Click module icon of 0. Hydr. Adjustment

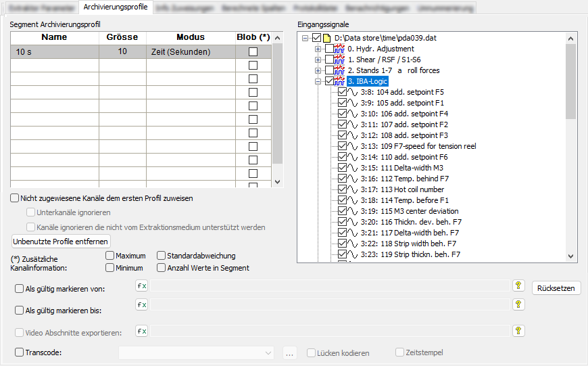pyautogui.click(x=340, y=49)
